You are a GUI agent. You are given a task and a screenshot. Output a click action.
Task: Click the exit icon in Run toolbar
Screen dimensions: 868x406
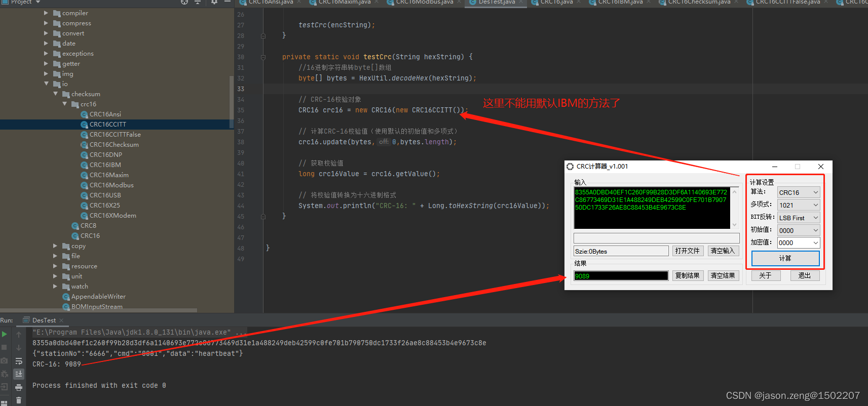[5, 387]
